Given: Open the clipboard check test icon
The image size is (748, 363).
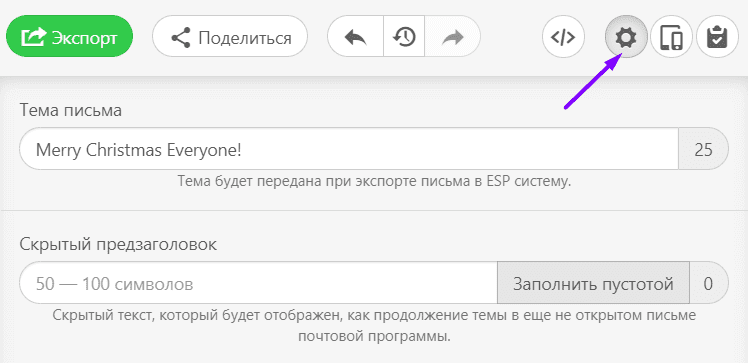Looking at the screenshot, I should pos(717,37).
